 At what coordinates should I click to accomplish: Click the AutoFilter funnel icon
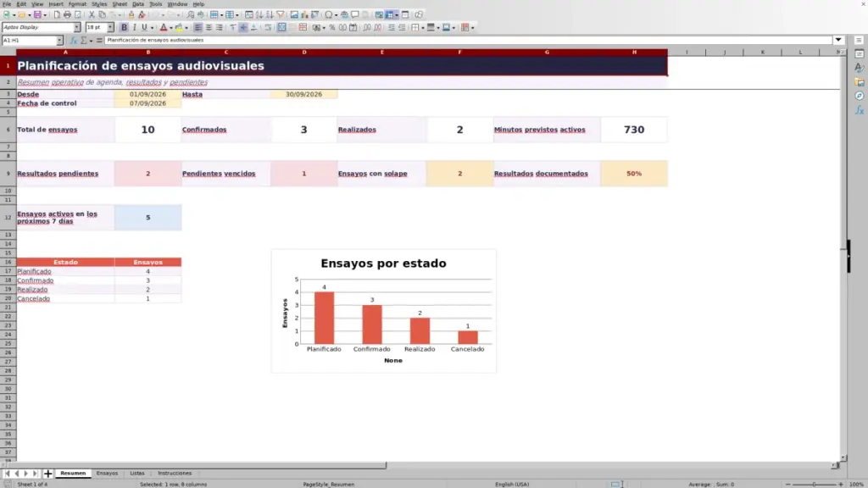(x=280, y=15)
